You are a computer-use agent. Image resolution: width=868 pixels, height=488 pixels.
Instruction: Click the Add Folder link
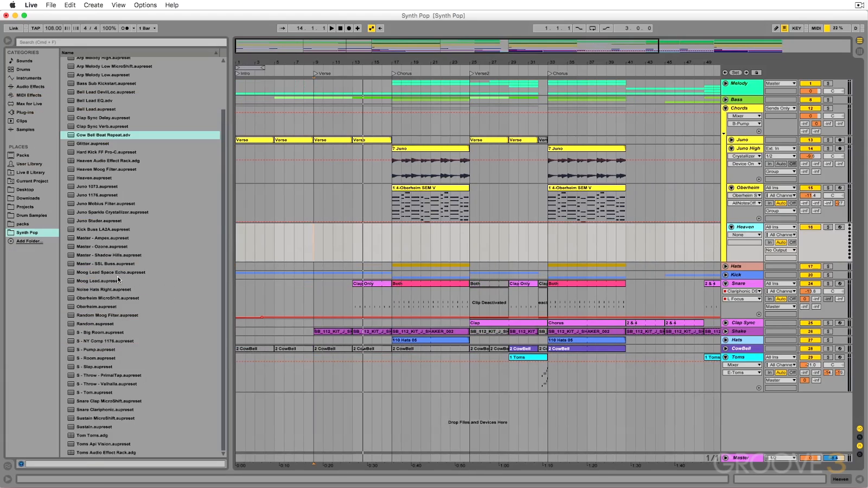(x=29, y=241)
